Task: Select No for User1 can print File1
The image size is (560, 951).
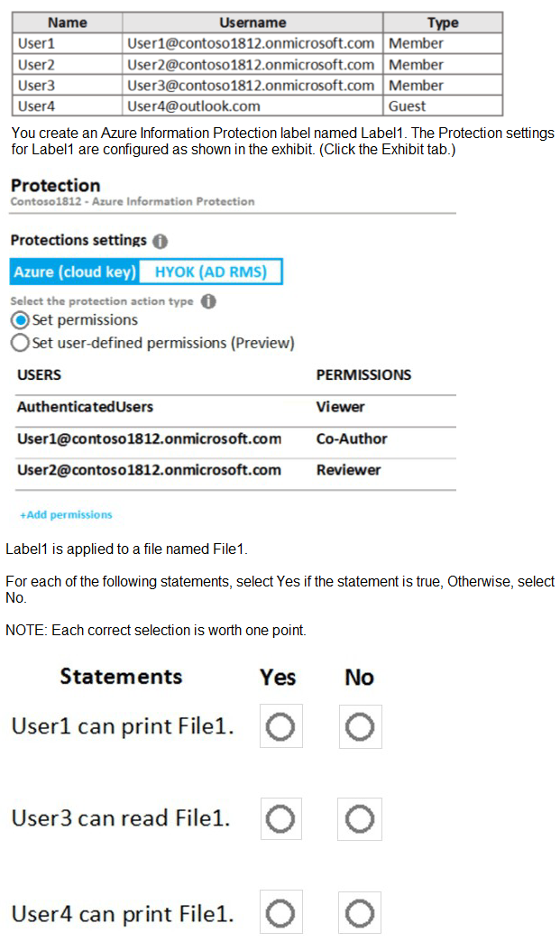Action: [360, 726]
